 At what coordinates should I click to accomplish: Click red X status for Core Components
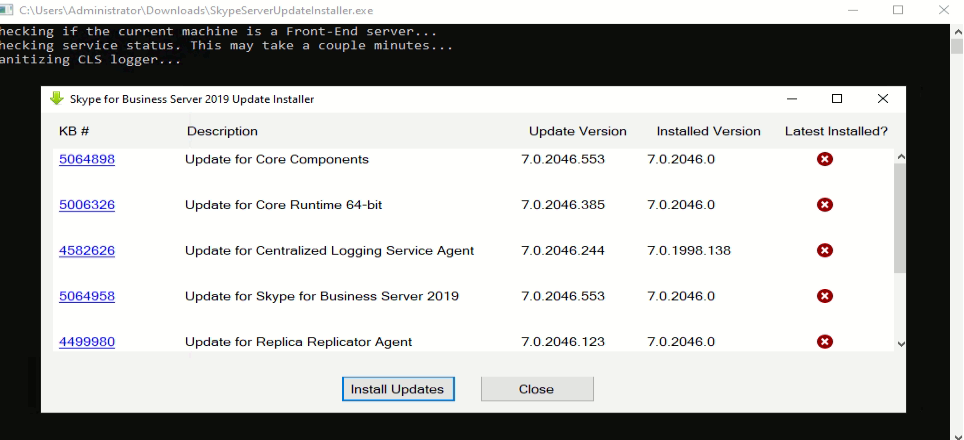coord(825,159)
